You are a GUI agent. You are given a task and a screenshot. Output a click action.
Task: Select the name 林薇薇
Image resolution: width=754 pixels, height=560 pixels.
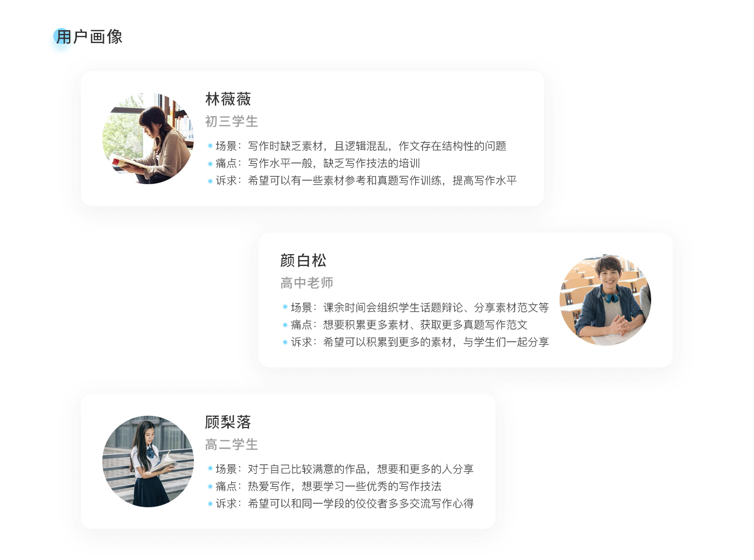(228, 99)
